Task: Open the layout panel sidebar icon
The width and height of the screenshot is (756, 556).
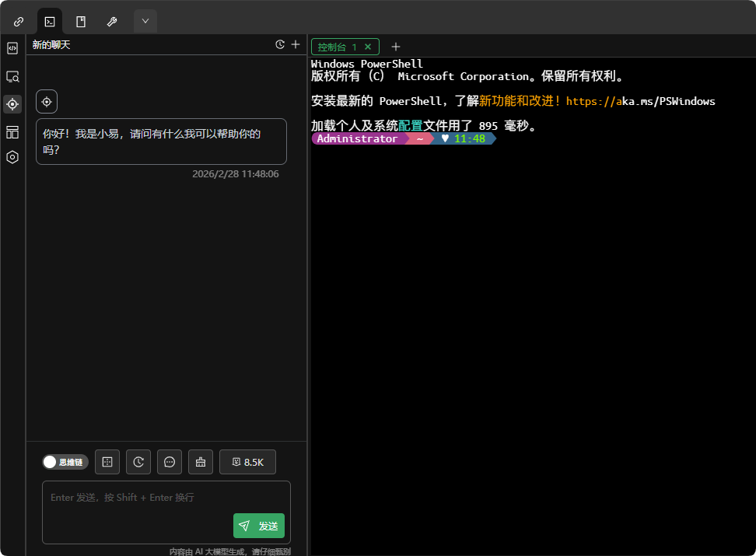Action: click(12, 131)
